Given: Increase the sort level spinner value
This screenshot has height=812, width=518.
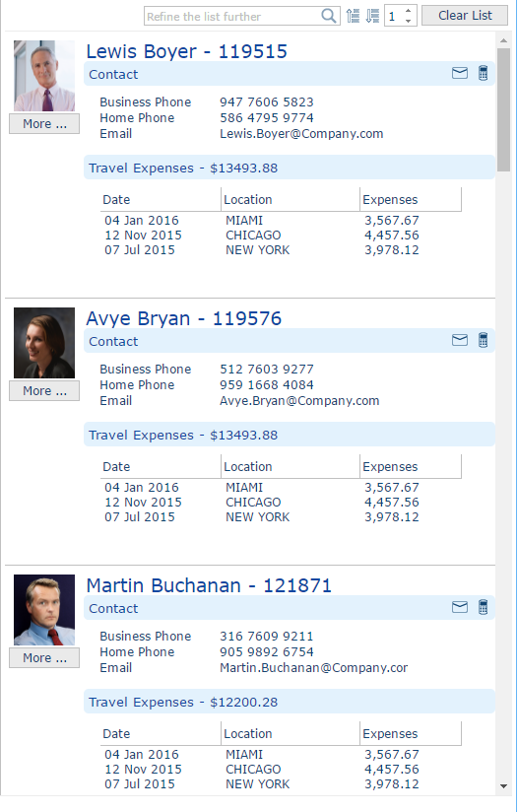Looking at the screenshot, I should [409, 11].
